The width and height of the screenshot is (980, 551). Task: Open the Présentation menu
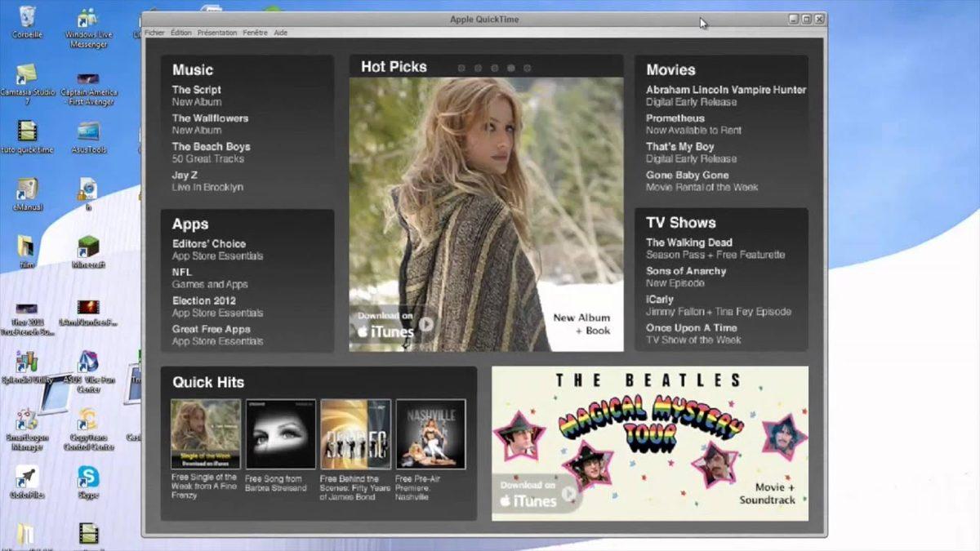(216, 33)
